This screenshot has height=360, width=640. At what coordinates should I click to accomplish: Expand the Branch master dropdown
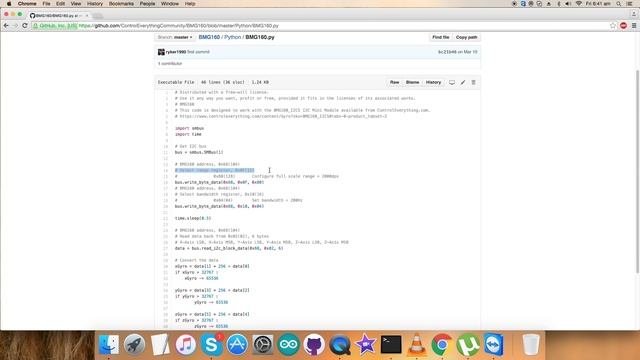(176, 37)
